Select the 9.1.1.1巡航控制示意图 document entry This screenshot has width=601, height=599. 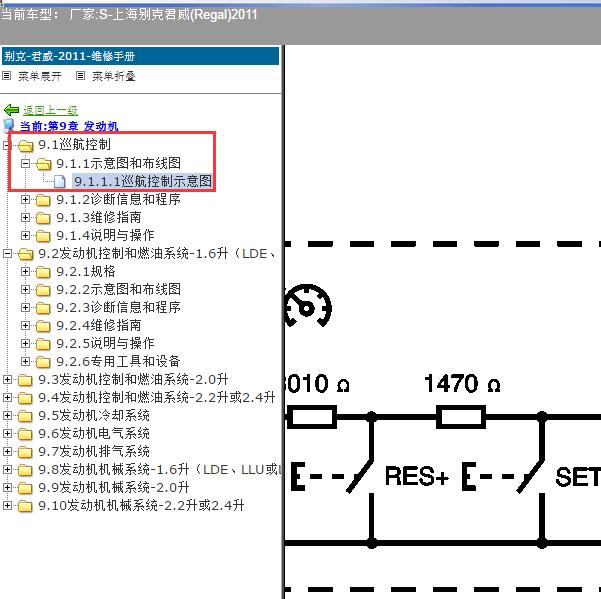click(x=143, y=181)
